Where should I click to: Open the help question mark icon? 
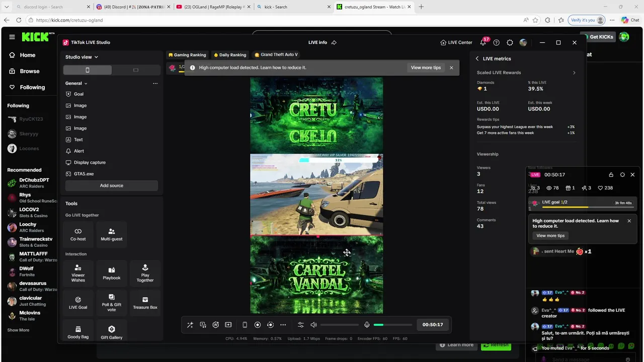(497, 43)
